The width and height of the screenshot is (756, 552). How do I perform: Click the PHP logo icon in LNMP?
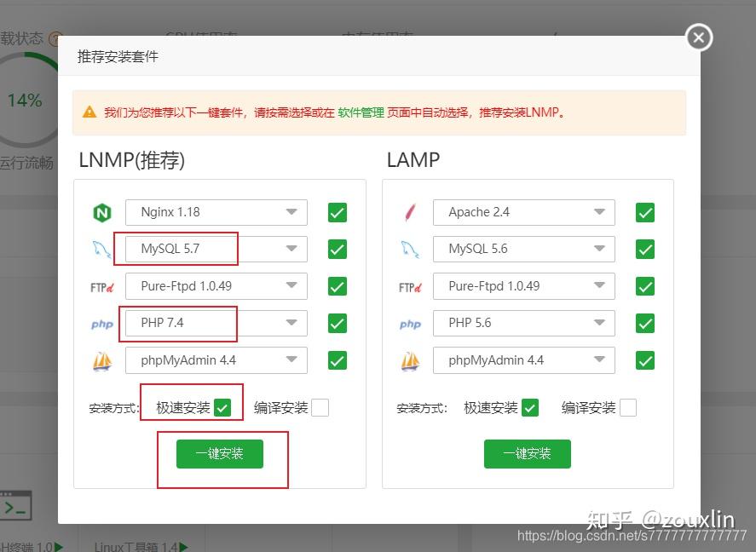tap(101, 325)
